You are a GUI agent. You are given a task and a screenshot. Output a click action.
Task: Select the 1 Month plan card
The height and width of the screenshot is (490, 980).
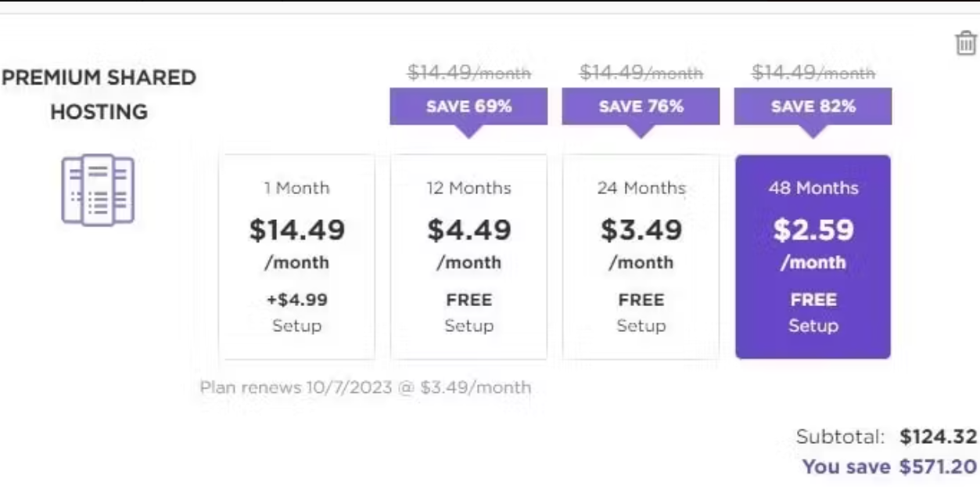(x=296, y=257)
